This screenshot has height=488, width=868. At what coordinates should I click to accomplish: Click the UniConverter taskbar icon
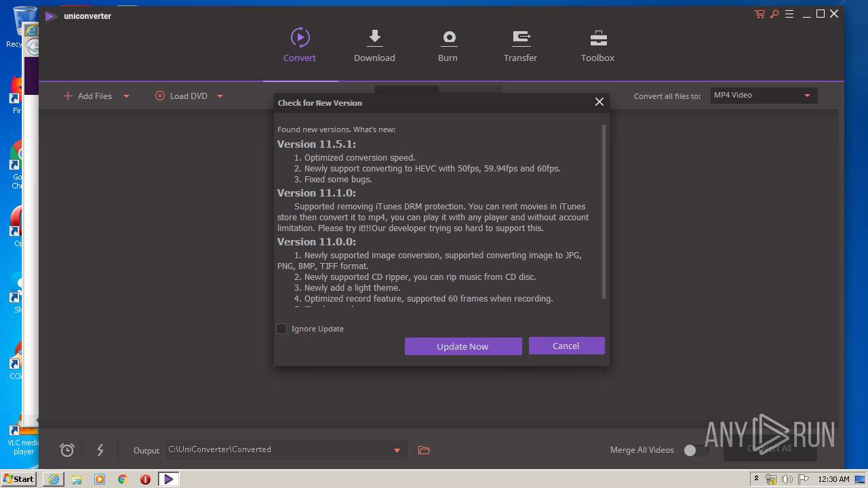tap(168, 479)
